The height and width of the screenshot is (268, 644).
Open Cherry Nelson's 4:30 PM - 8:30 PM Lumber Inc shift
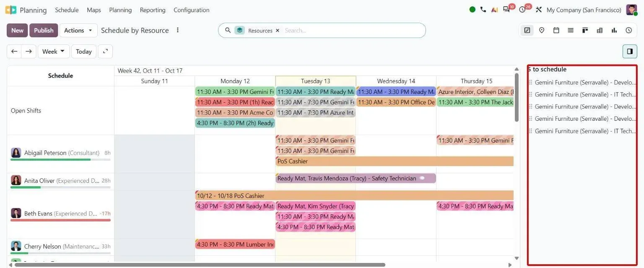[x=235, y=244]
